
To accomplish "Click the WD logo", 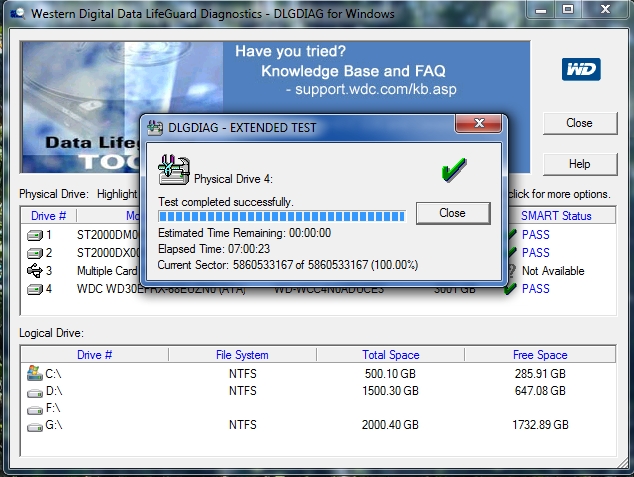I will pyautogui.click(x=581, y=70).
